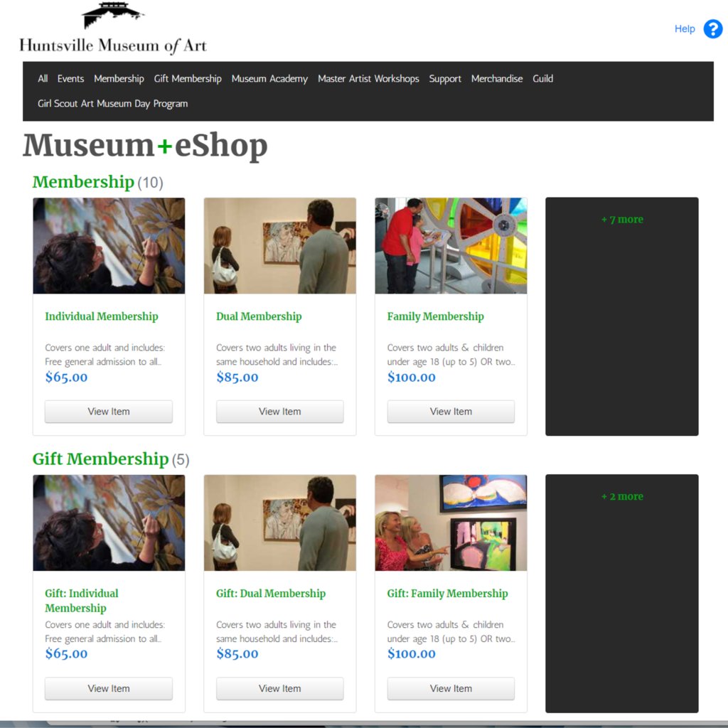View Item for Family Membership
Viewport: 728px width, 728px height.
click(451, 411)
